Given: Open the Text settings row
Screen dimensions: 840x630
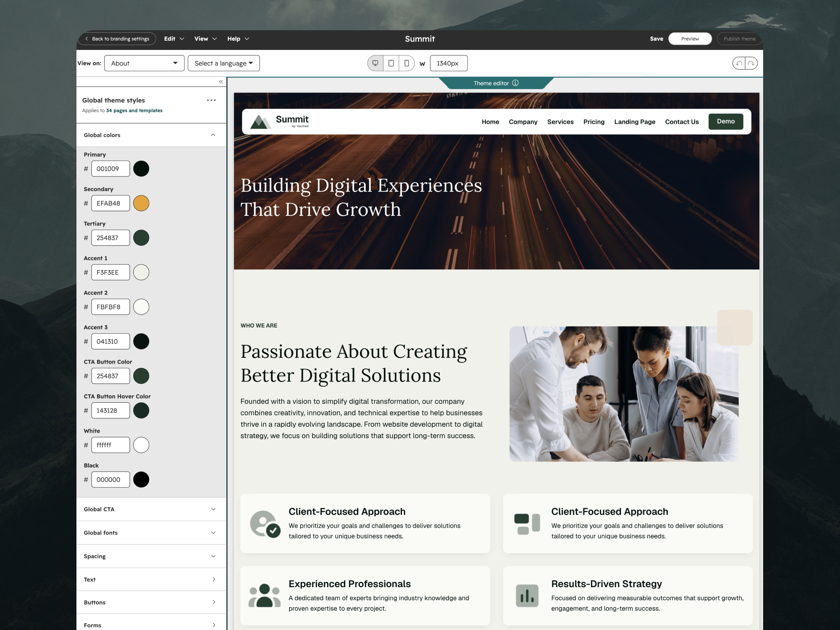Looking at the screenshot, I should pos(151,580).
